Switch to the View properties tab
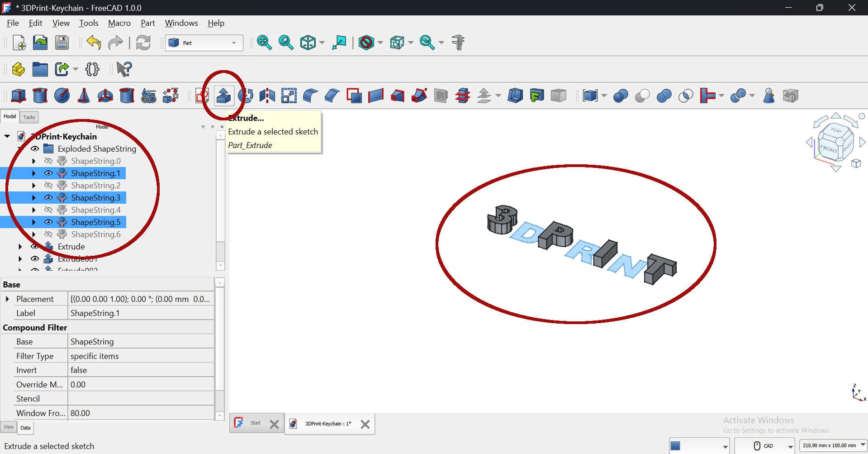 [x=9, y=427]
